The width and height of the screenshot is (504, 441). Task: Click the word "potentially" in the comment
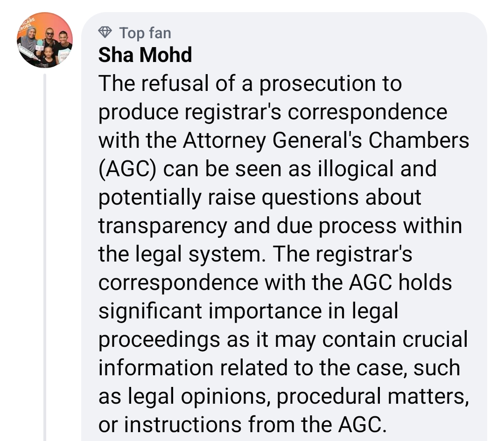point(150,198)
